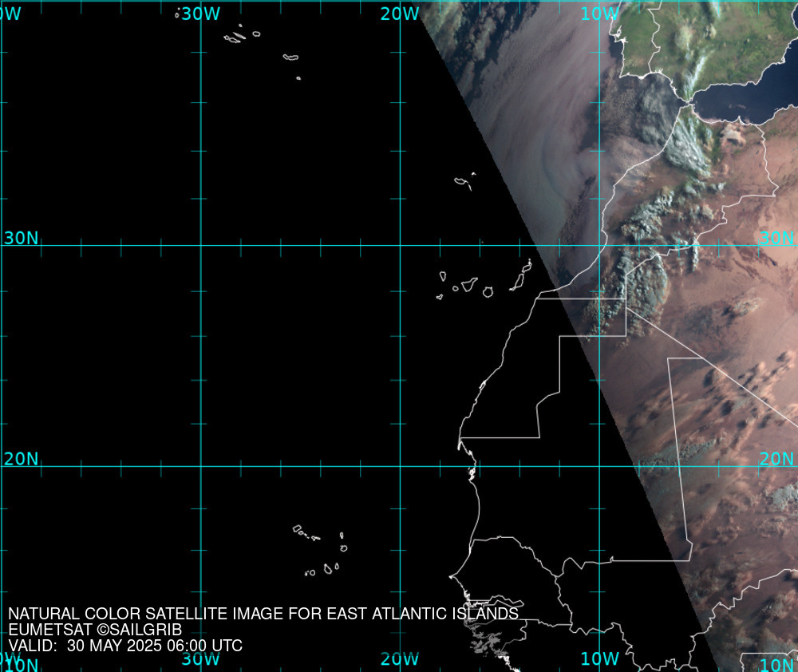Click the '20N' latitude label on right
The height and width of the screenshot is (672, 798).
pos(776,459)
